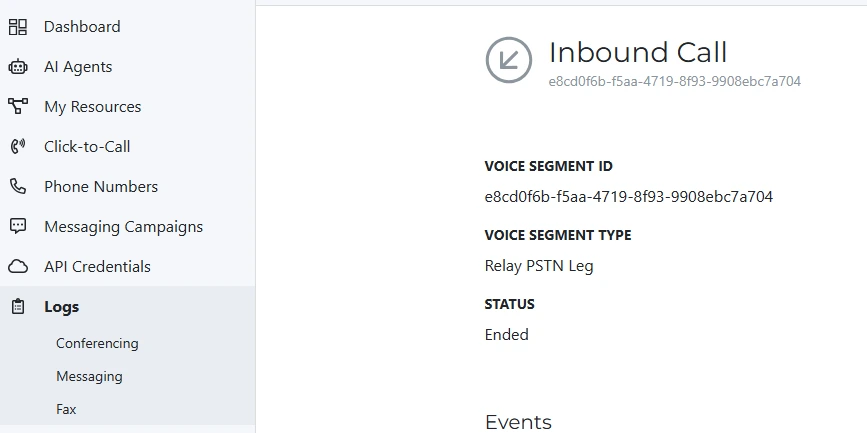The width and height of the screenshot is (867, 433).
Task: Click the Logs clipboard icon
Action: 17,307
